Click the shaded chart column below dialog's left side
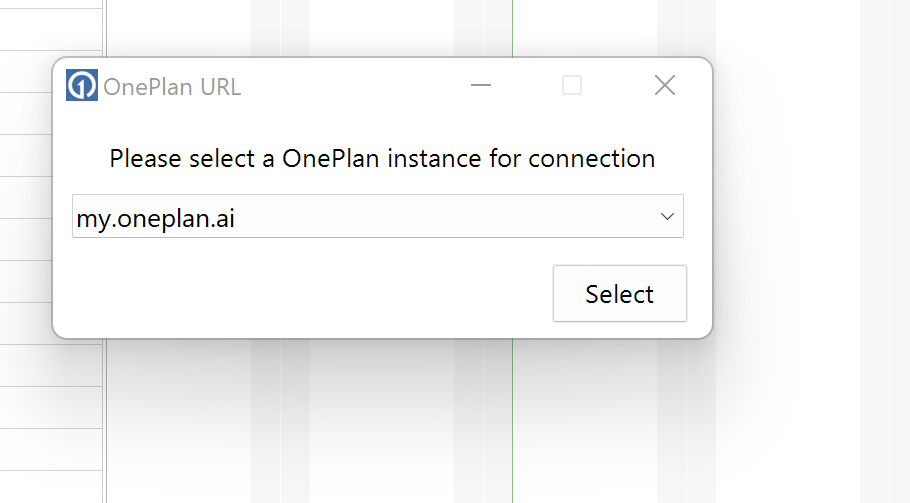Screen dimensions: 910x503 [266, 421]
